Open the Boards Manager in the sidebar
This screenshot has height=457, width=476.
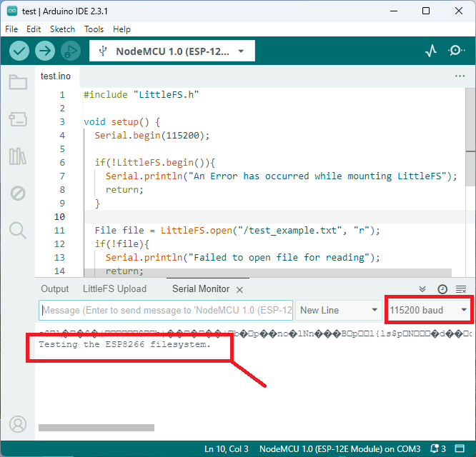click(18, 119)
